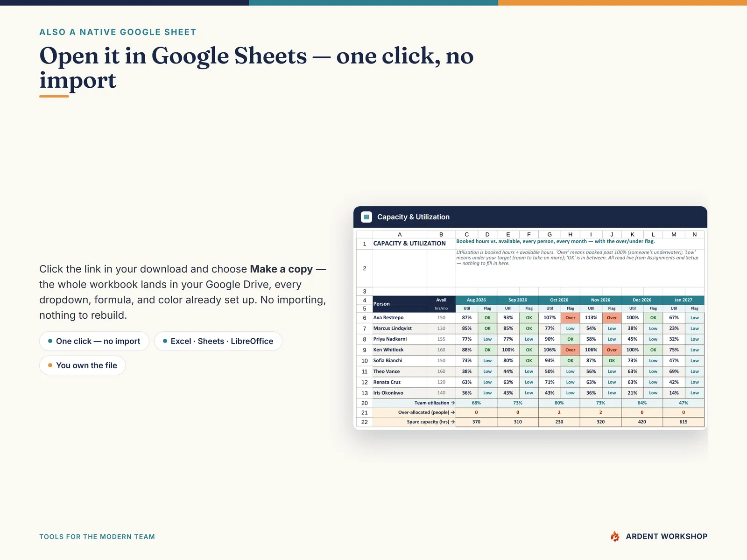Click the 'ALSO A NATIVE GOOGLE SHEET' eyebrow

118,32
